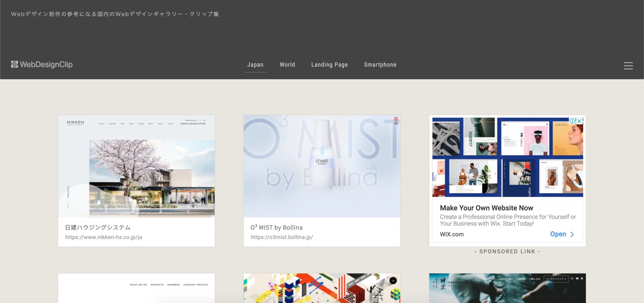The image size is (644, 303).
Task: Click the 日建ハウジングシステム title
Action: tap(98, 228)
